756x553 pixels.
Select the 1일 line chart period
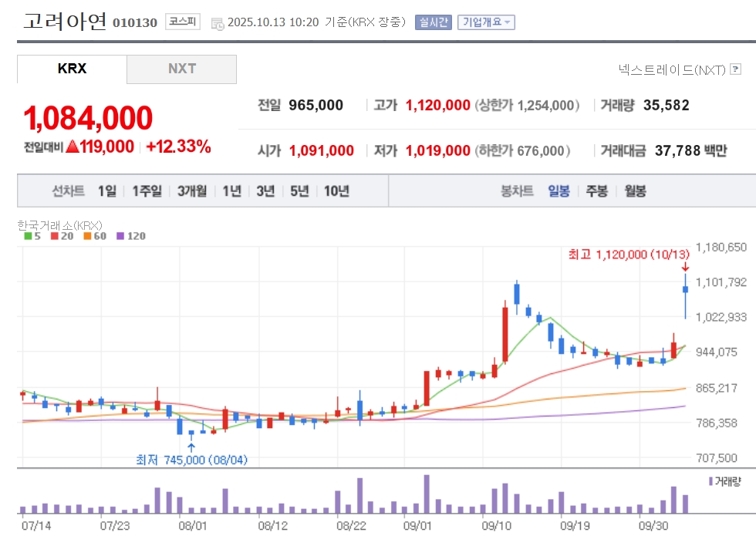click(x=107, y=191)
